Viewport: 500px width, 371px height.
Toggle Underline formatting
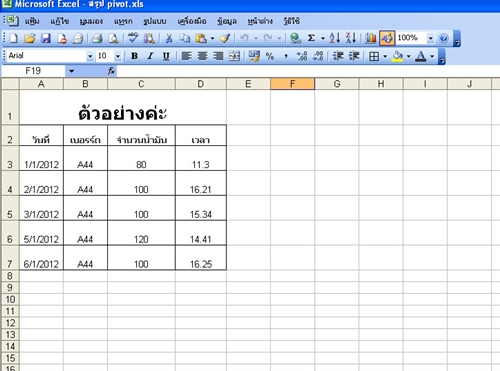point(166,56)
